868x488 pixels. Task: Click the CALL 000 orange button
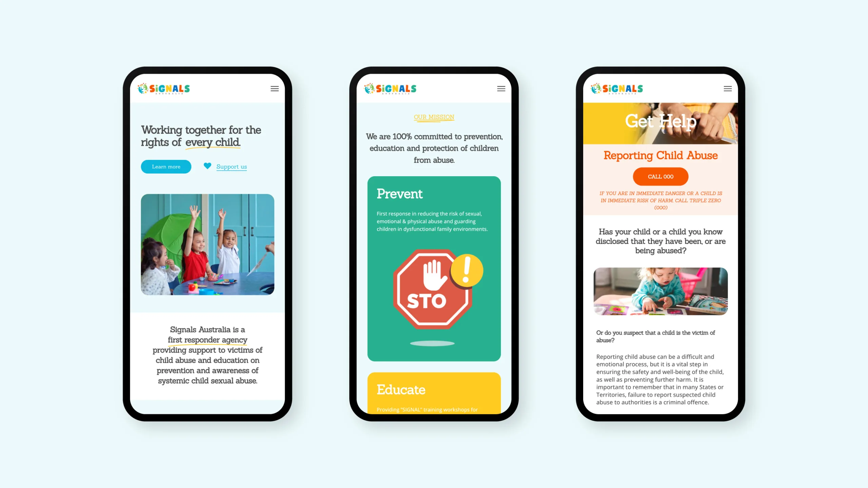pos(660,176)
